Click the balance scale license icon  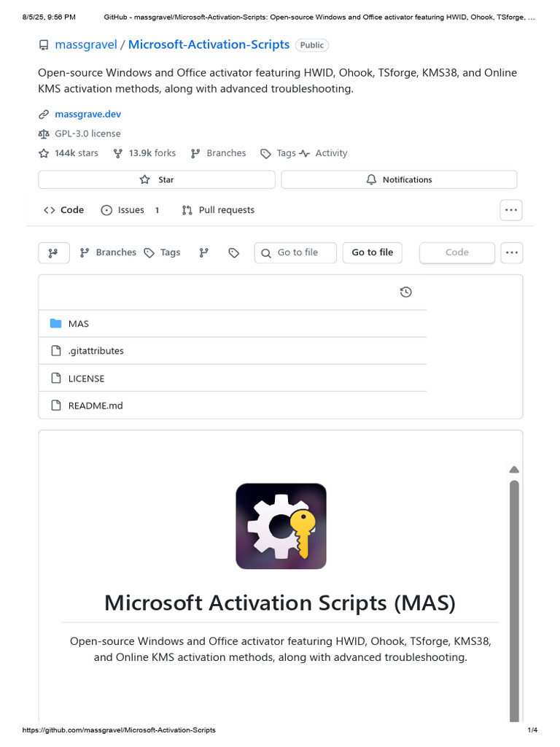point(44,134)
